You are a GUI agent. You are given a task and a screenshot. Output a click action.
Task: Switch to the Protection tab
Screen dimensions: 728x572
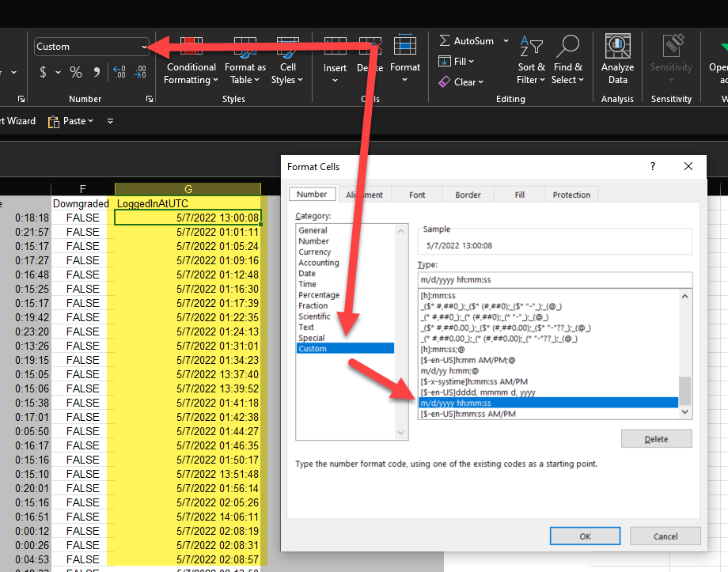point(571,195)
